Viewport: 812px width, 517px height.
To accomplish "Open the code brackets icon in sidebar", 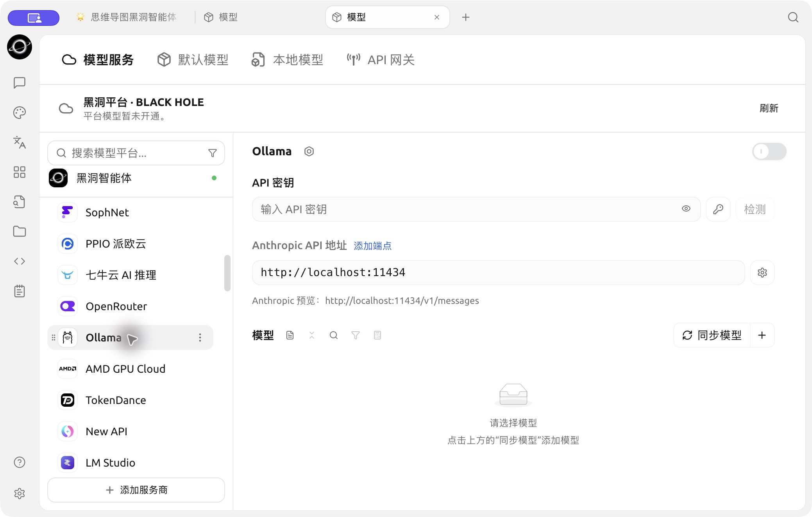I will point(20,261).
